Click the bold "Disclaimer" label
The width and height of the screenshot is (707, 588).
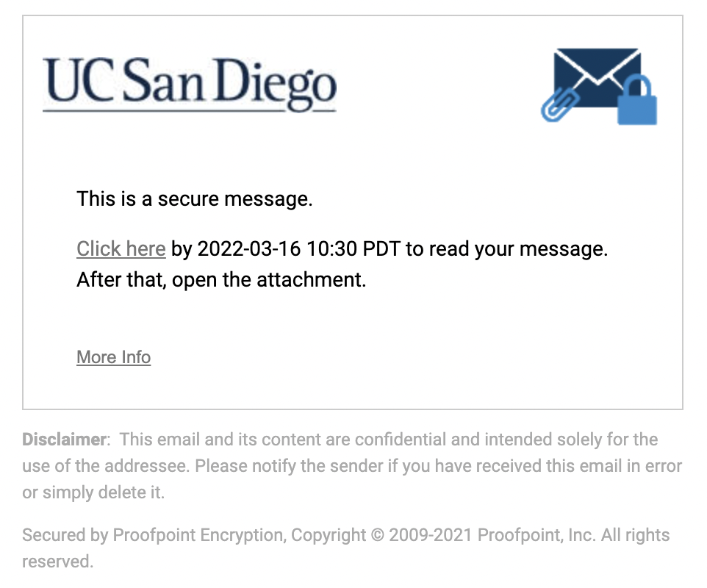pos(65,440)
